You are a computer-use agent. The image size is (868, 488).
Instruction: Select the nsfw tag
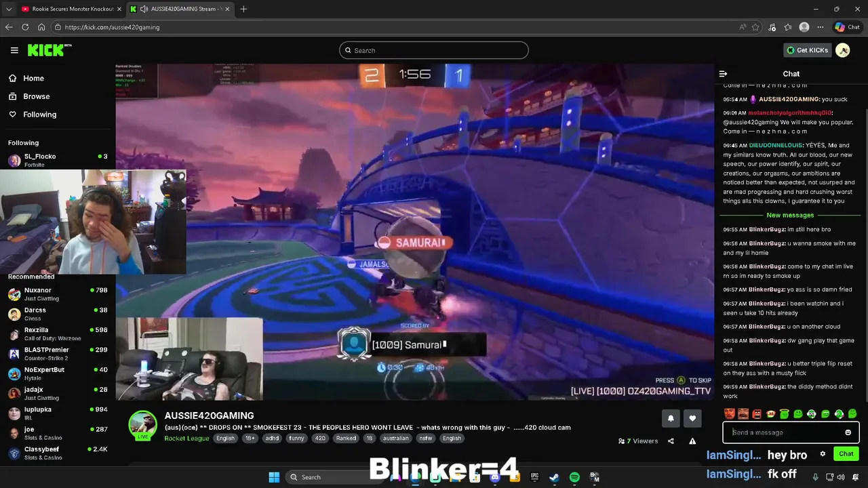(x=426, y=439)
